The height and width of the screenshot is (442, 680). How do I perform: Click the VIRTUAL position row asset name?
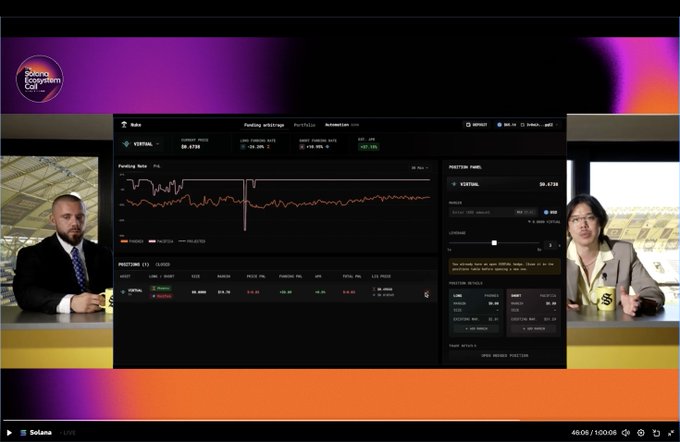click(x=135, y=291)
